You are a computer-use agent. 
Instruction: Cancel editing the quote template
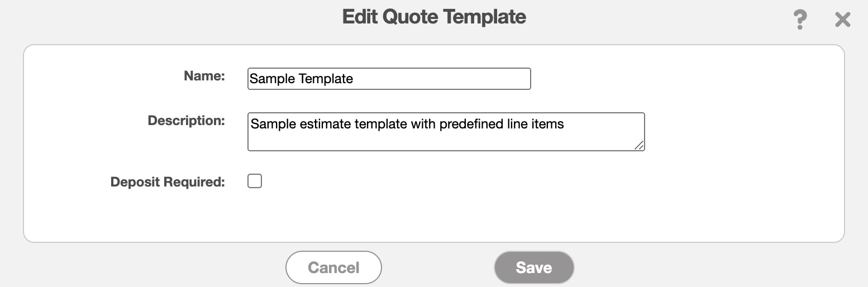[333, 267]
